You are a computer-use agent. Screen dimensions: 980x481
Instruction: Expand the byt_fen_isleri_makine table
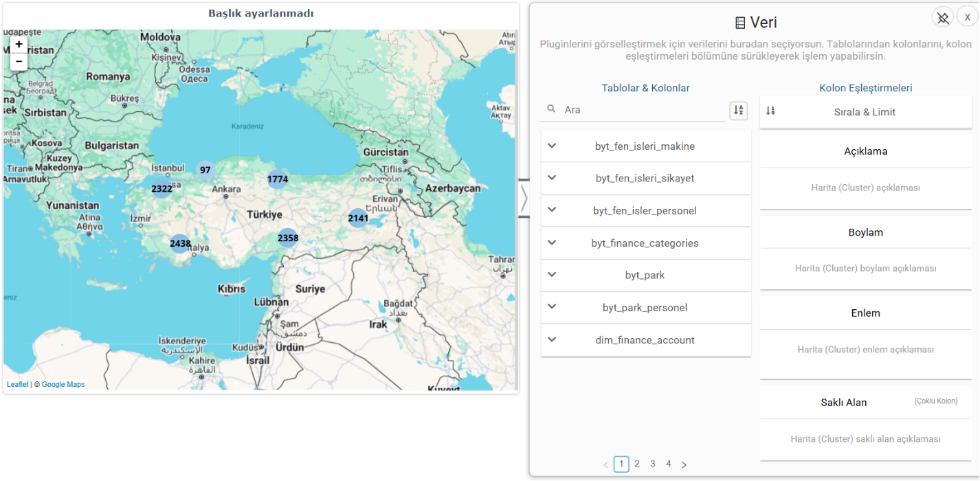pos(552,146)
